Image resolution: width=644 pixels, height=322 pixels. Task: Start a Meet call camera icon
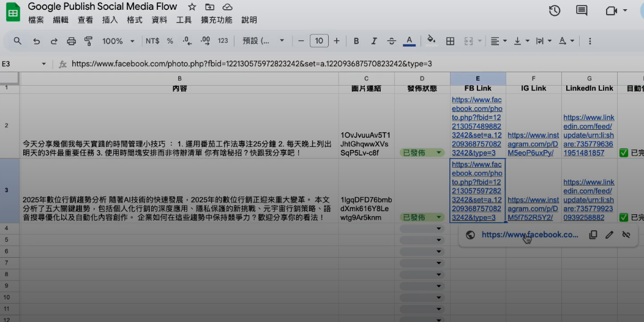click(612, 10)
